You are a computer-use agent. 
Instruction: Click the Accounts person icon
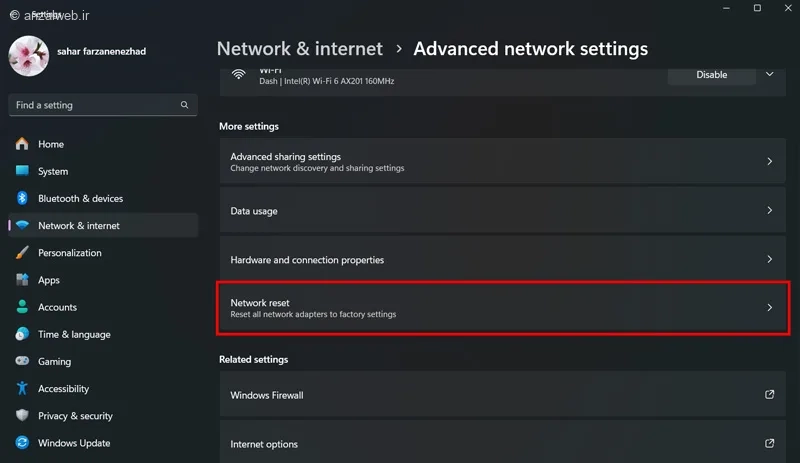click(x=22, y=307)
